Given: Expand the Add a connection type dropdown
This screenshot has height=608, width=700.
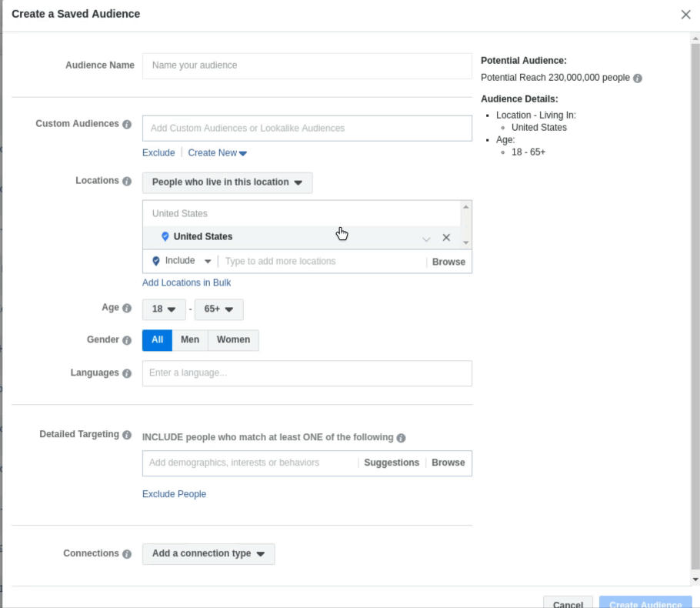Looking at the screenshot, I should coord(208,554).
